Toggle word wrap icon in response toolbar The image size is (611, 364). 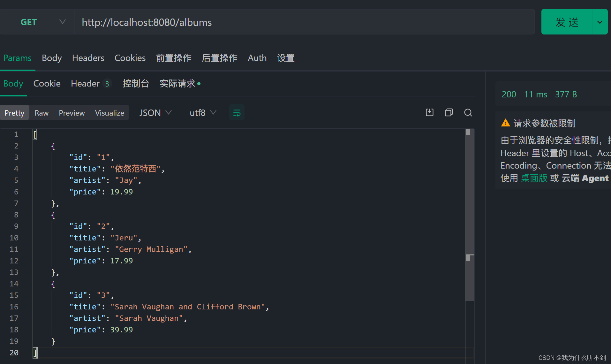point(237,113)
